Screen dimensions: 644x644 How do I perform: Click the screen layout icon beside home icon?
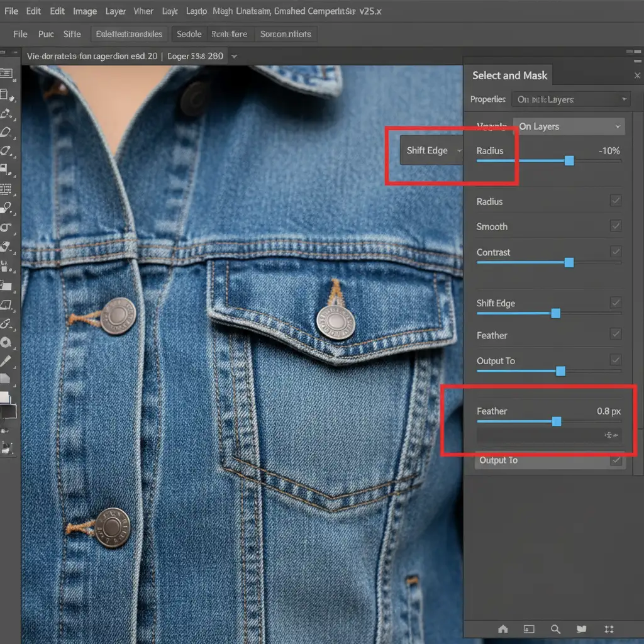tap(529, 629)
